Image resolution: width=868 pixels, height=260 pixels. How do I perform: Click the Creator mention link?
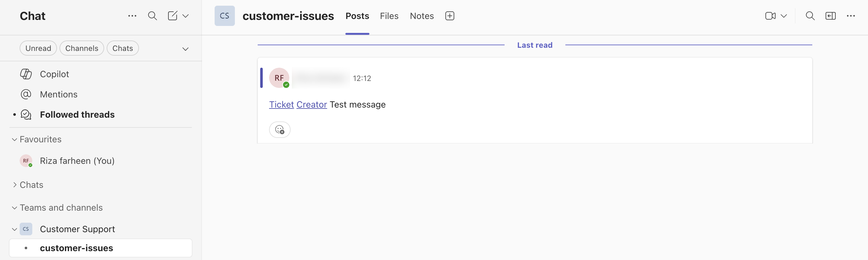pyautogui.click(x=311, y=104)
